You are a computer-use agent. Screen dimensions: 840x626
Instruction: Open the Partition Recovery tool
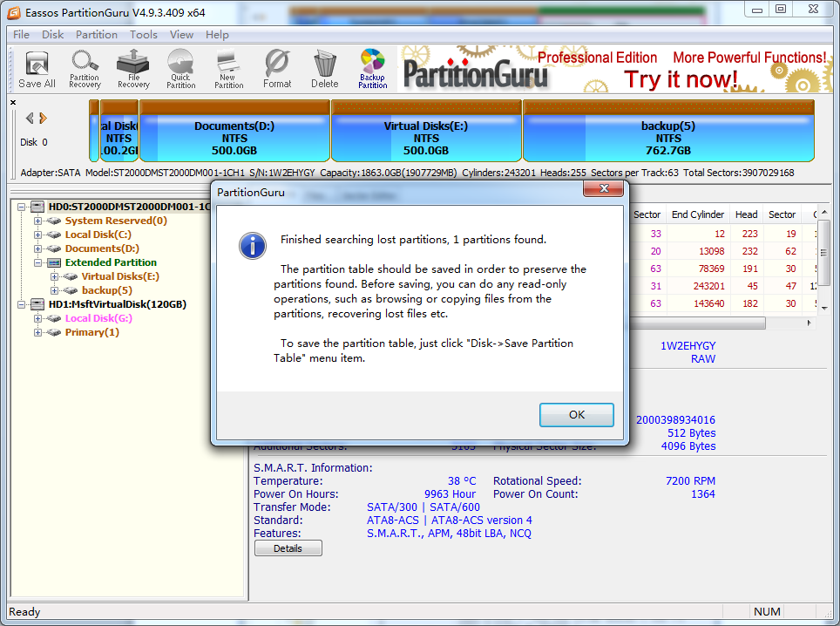pyautogui.click(x=85, y=69)
